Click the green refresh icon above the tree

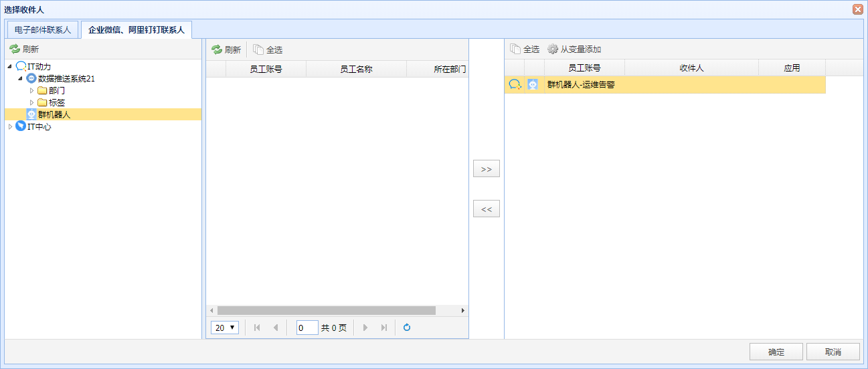[x=15, y=49]
